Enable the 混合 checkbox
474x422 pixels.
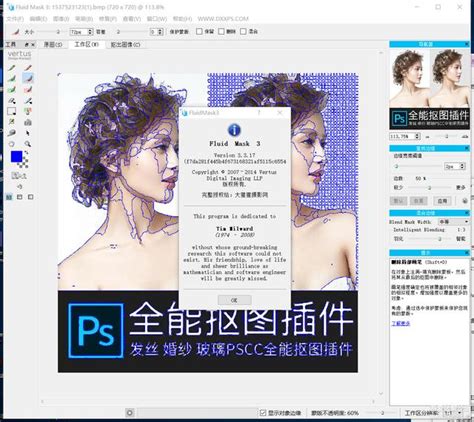243,31
